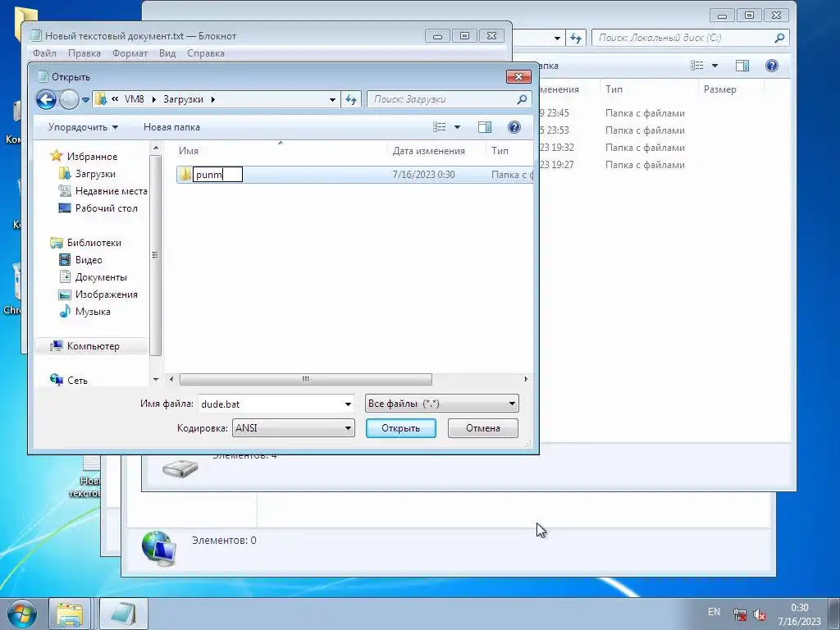Click the folder icon of the punm item

click(185, 174)
